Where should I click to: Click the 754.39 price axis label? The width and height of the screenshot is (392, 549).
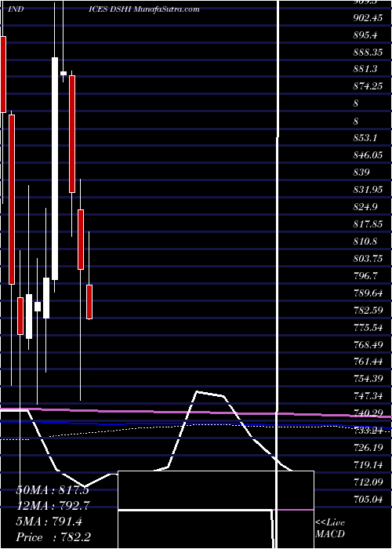(368, 379)
